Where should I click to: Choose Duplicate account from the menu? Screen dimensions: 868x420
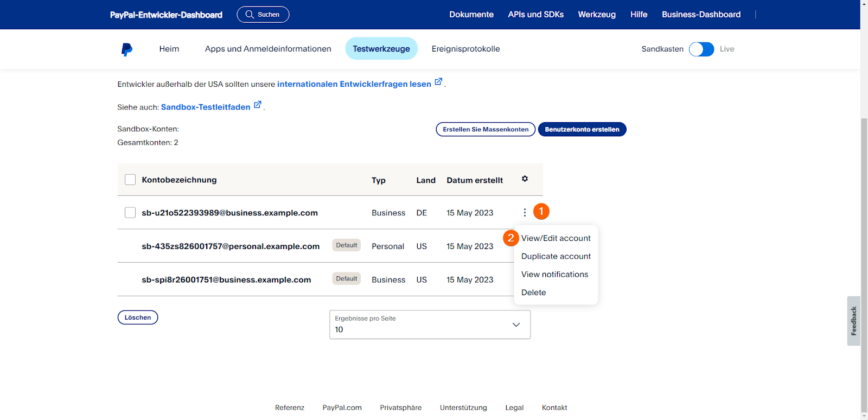click(x=556, y=256)
